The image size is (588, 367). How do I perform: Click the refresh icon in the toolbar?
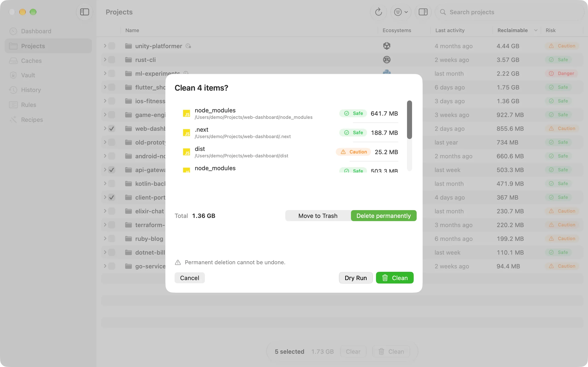378,12
